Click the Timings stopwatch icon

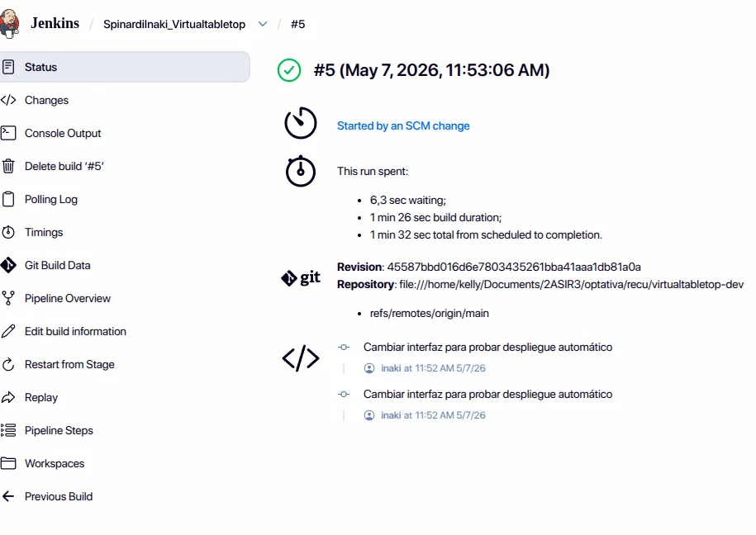[x=8, y=232]
